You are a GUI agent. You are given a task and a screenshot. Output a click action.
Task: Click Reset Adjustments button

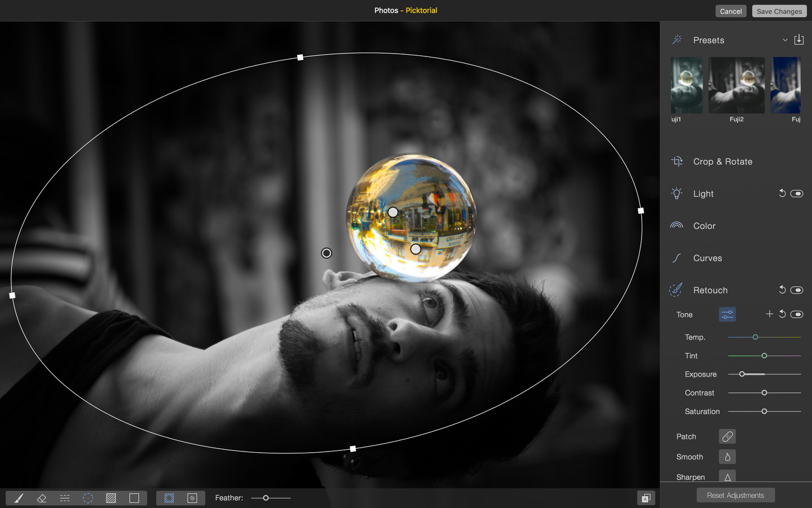point(735,495)
